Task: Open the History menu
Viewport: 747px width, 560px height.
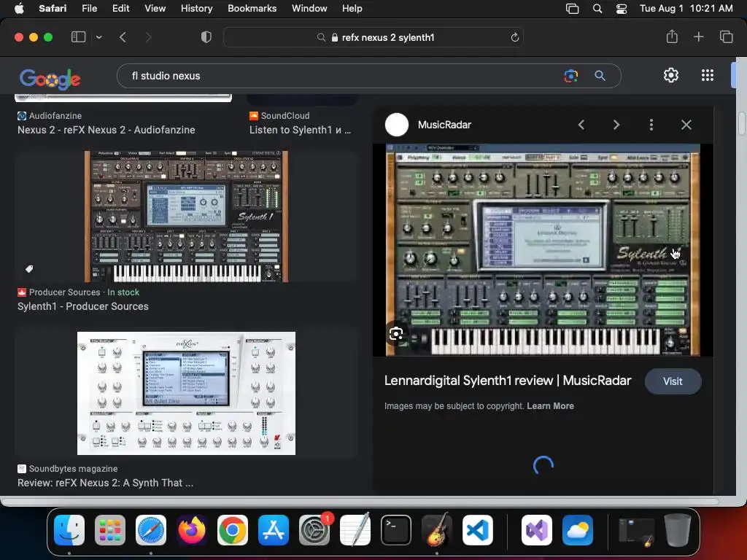Action: (196, 8)
